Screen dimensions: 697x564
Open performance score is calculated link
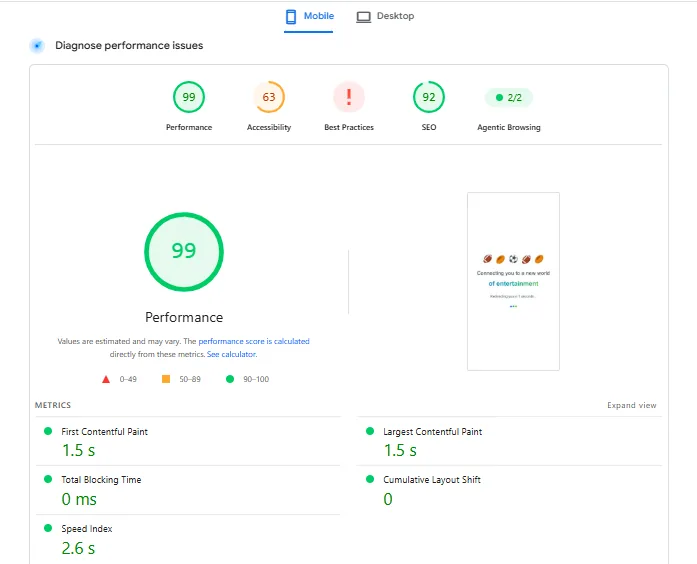pos(254,341)
